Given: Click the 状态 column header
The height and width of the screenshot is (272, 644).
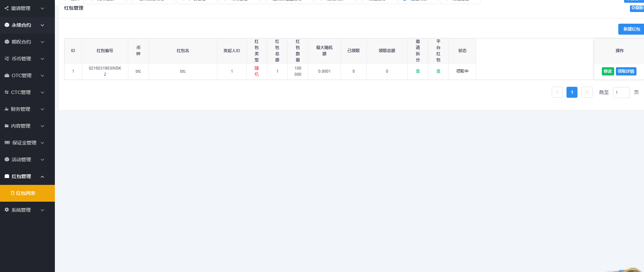Looking at the screenshot, I should [462, 51].
